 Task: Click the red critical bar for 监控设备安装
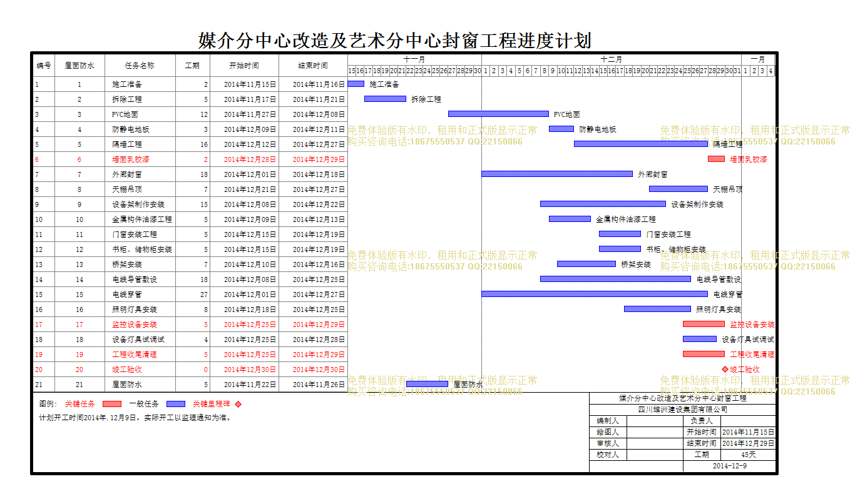(704, 324)
